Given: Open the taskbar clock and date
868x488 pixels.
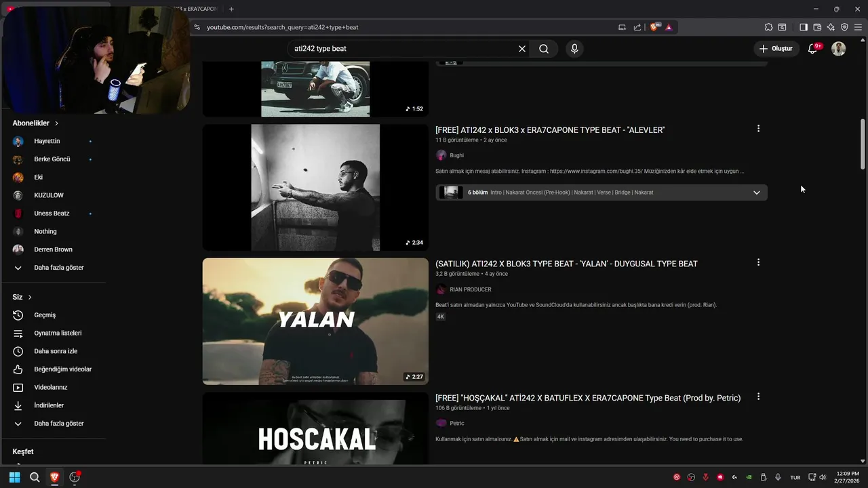Looking at the screenshot, I should 848,477.
